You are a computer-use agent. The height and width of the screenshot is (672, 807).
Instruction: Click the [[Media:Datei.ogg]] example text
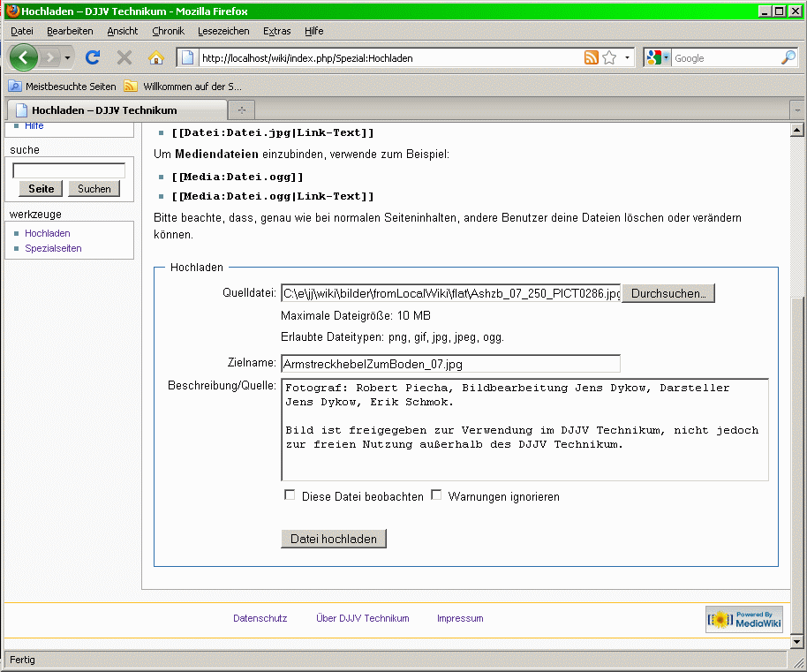pos(238,177)
